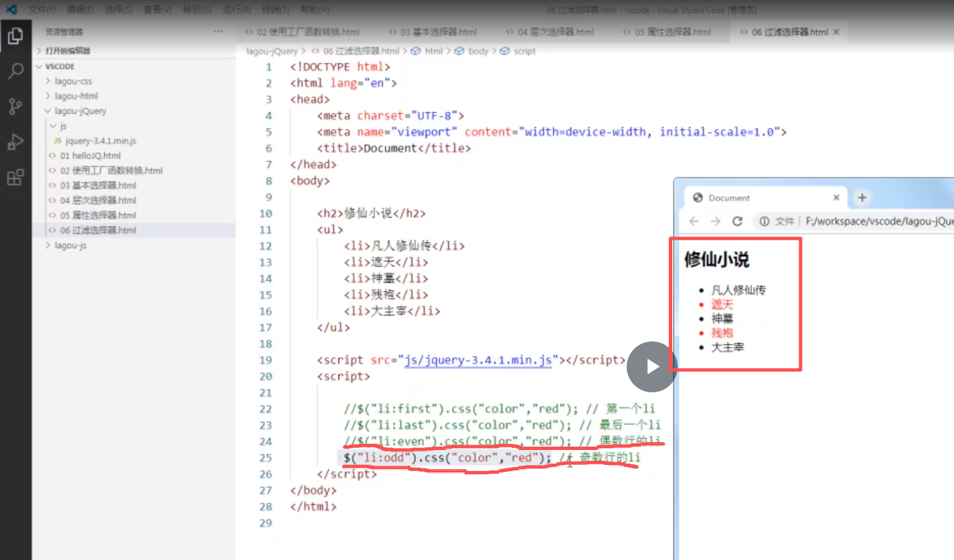Click the jquery-3.4.1.min.js JS file icon
Viewport: 954px width, 560px height.
[57, 141]
